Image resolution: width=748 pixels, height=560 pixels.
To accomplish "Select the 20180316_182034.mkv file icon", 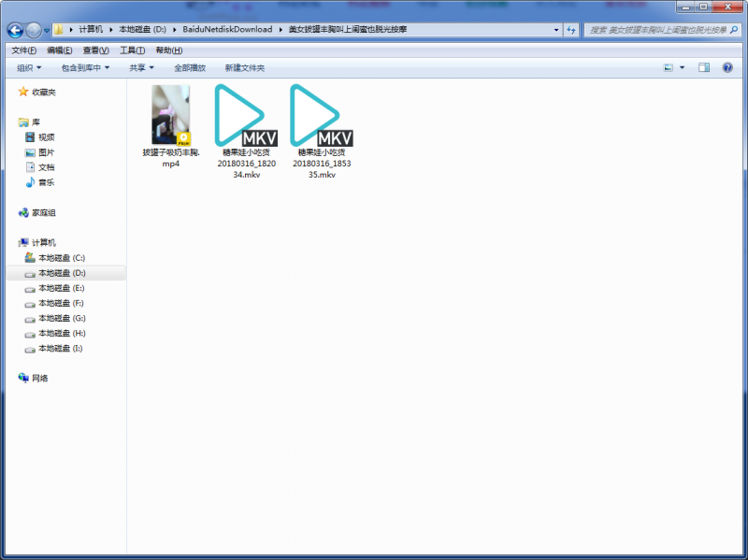I will pos(245,116).
